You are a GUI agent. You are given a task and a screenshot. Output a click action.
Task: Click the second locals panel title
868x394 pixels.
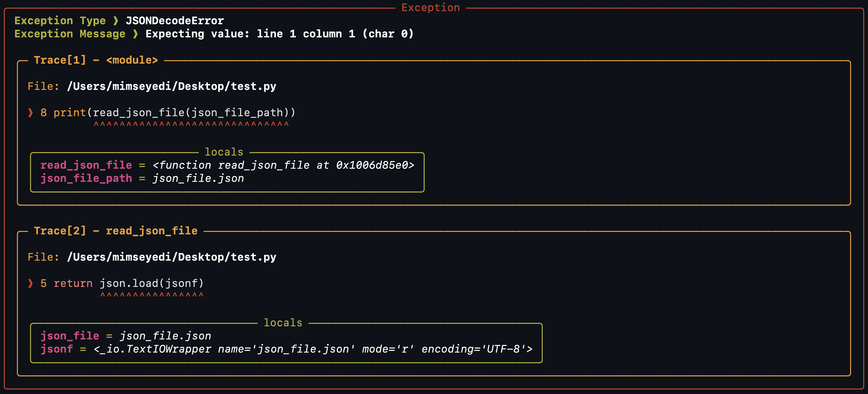(x=283, y=323)
